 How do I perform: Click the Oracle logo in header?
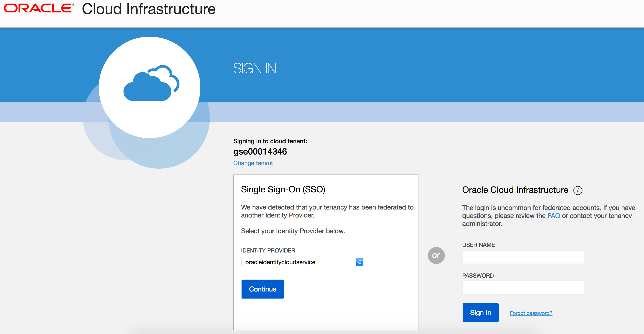click(x=39, y=8)
